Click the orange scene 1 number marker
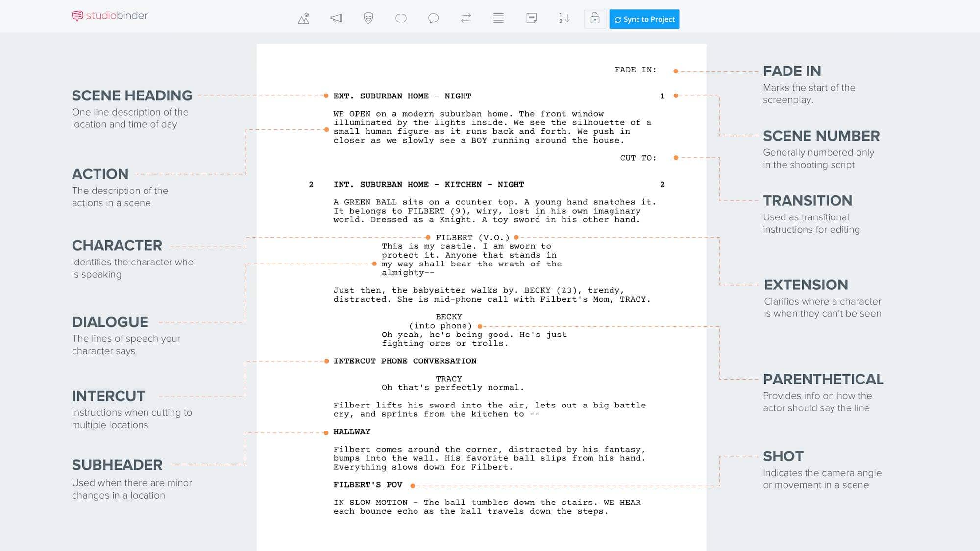This screenshot has width=980, height=551. [675, 96]
